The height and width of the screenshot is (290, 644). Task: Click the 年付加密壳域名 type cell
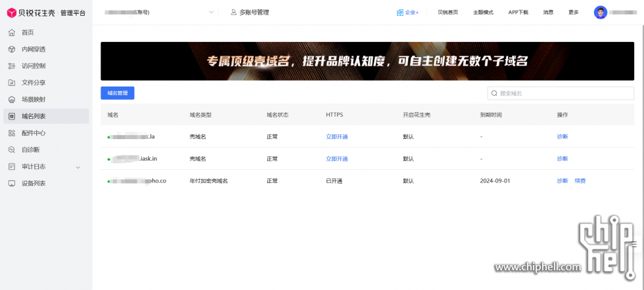(209, 181)
